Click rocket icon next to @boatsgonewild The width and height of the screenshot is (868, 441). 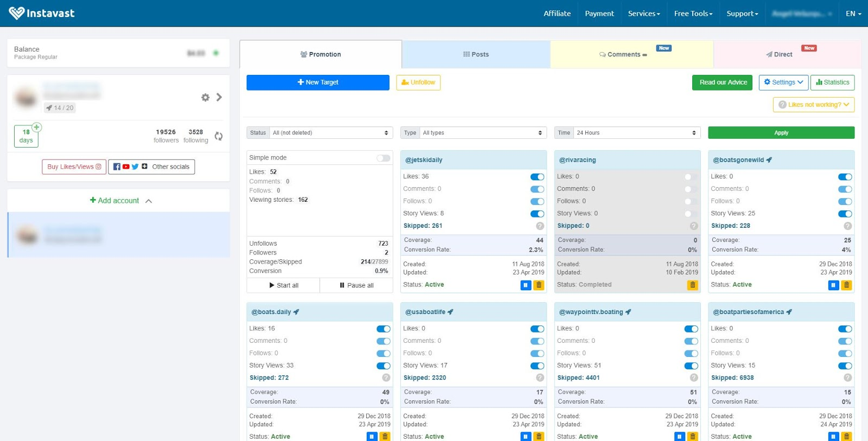(769, 160)
